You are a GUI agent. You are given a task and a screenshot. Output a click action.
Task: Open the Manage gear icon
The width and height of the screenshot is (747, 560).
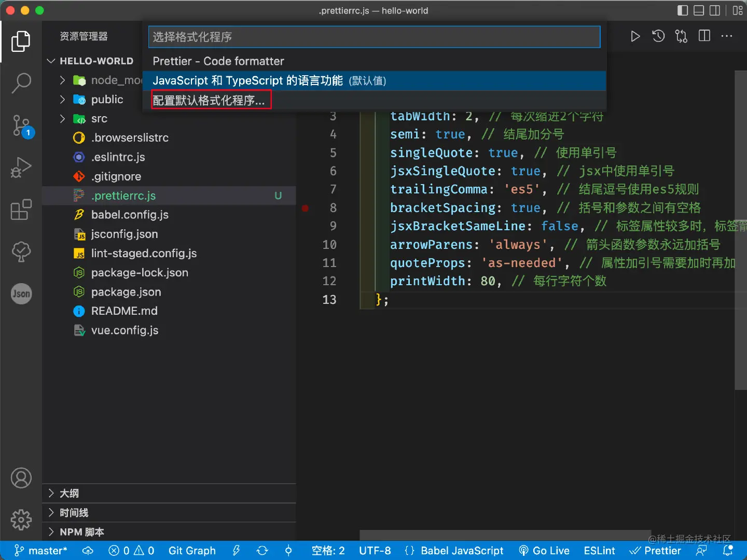21,520
